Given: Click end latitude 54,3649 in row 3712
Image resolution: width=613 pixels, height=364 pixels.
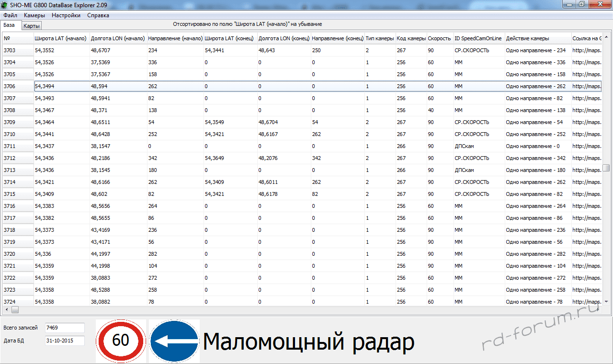Looking at the screenshot, I should (x=230, y=158).
